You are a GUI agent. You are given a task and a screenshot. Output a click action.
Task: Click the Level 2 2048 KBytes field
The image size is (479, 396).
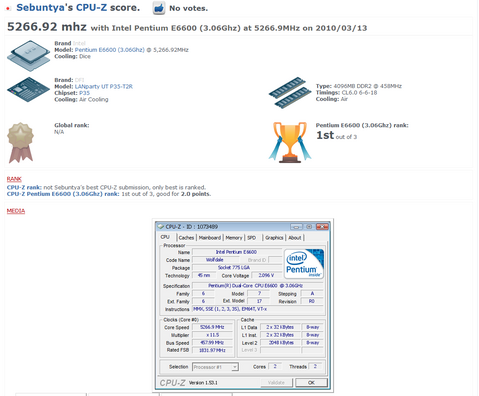[281, 343]
